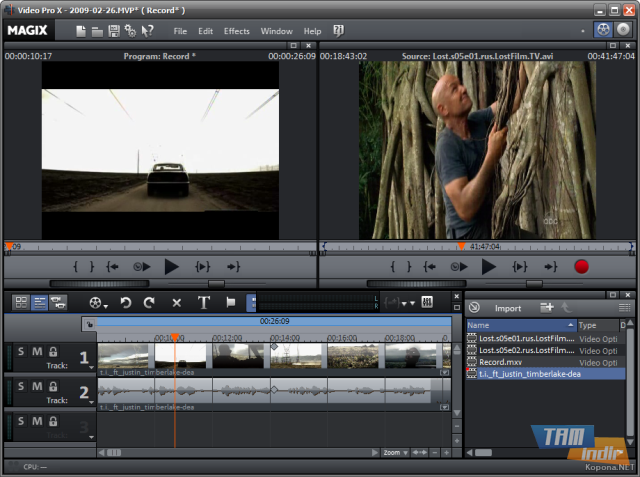Play the Source monitor

click(489, 267)
